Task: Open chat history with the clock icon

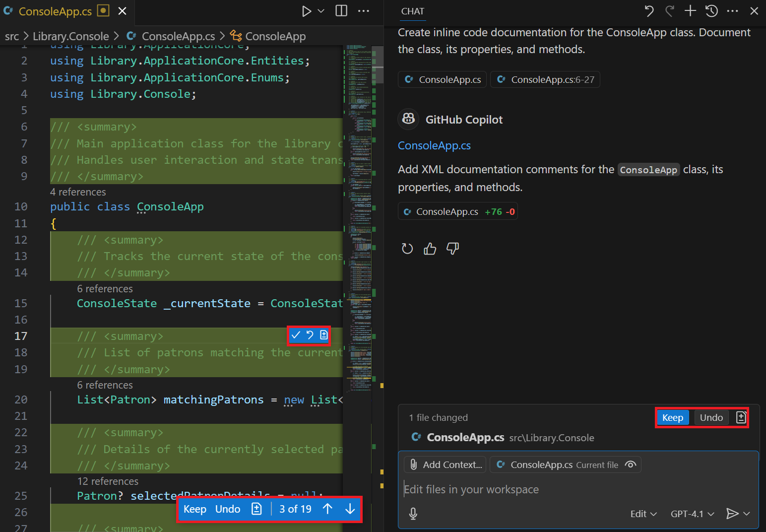Action: [711, 10]
